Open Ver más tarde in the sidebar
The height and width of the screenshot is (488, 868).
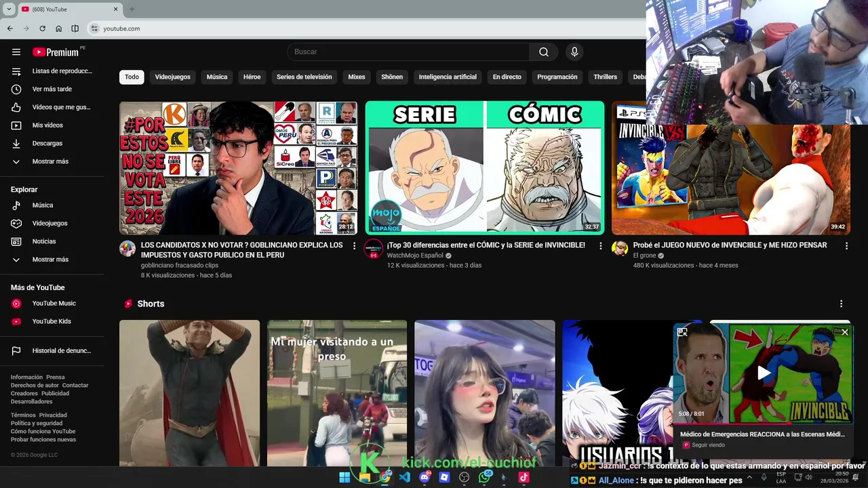52,89
